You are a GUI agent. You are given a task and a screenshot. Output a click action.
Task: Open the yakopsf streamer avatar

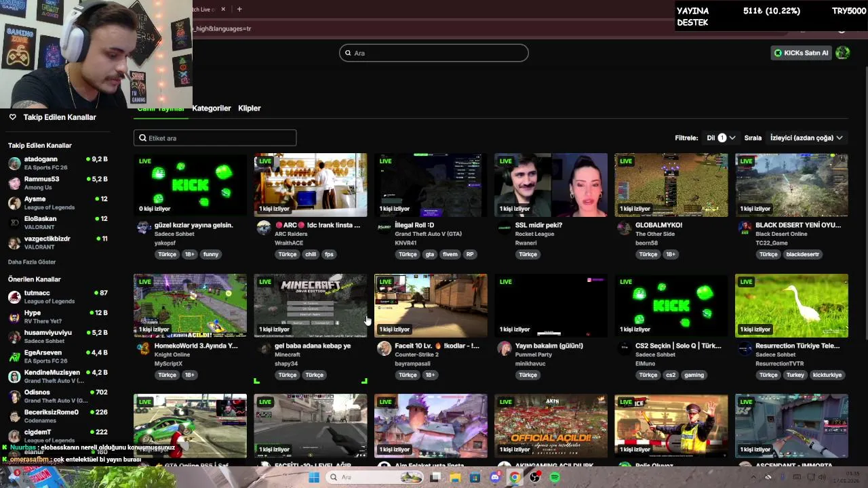click(143, 228)
